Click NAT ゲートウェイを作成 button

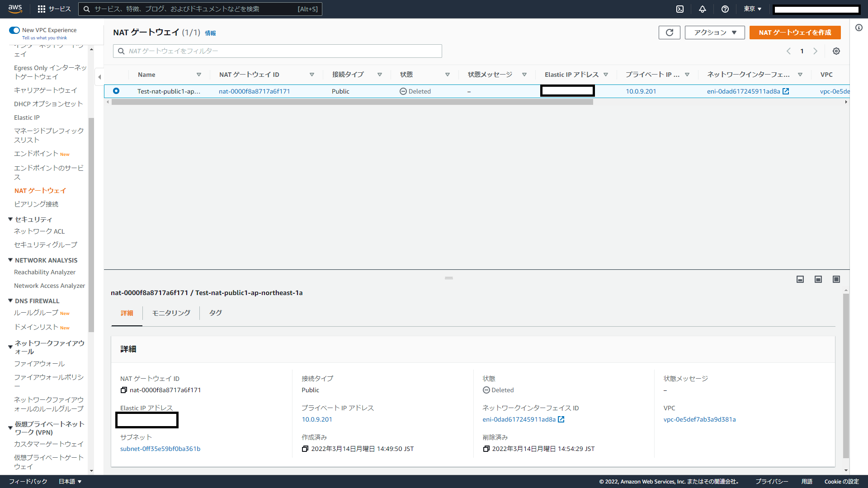[795, 33]
